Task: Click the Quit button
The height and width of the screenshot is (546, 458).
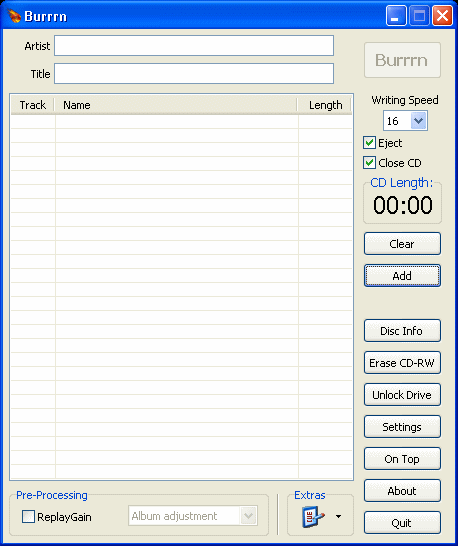Action: [x=402, y=523]
